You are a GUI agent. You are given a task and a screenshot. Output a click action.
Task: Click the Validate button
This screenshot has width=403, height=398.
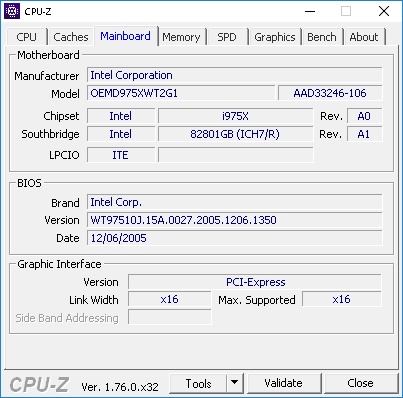click(x=284, y=383)
